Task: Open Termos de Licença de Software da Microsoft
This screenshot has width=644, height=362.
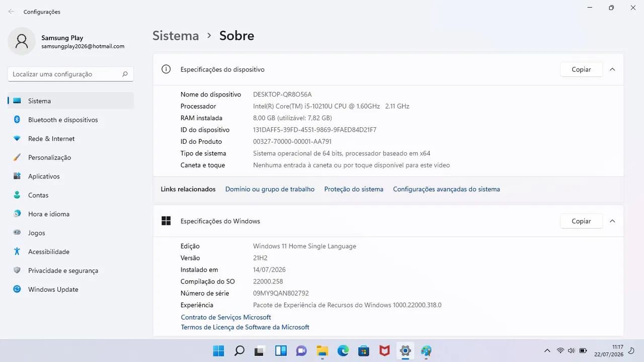Action: click(245, 327)
